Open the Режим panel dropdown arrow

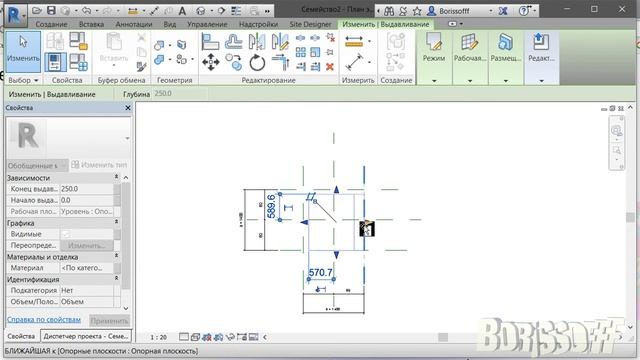pyautogui.click(x=434, y=81)
